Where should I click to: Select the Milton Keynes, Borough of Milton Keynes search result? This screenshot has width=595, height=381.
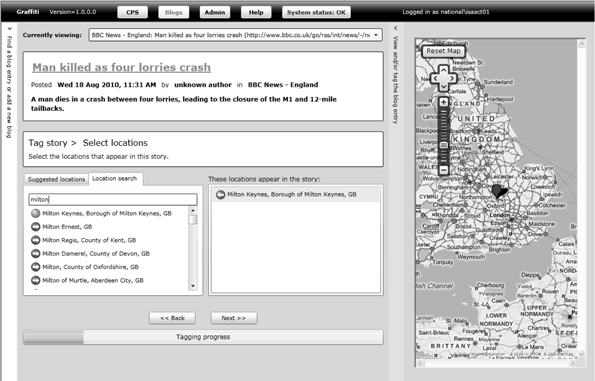coord(107,213)
